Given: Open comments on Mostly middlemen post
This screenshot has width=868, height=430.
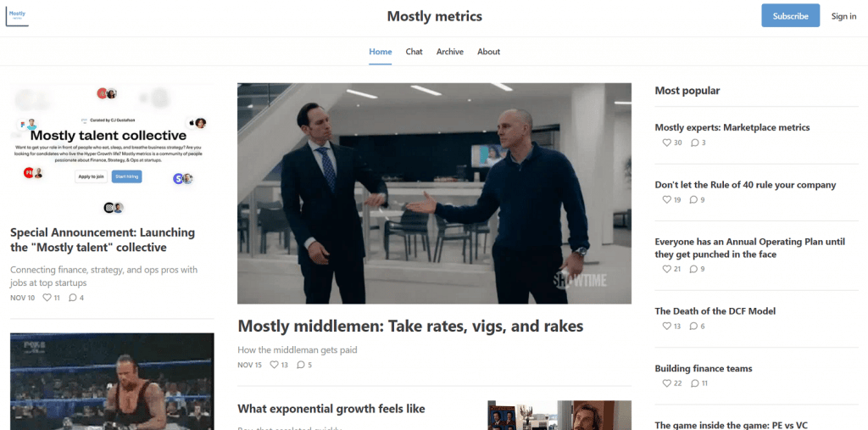Looking at the screenshot, I should pos(301,365).
